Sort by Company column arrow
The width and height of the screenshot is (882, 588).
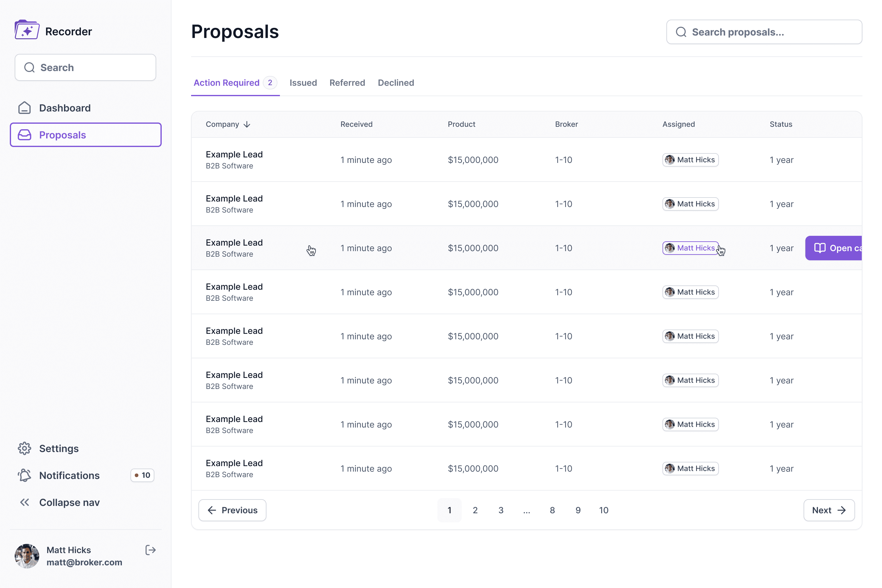(247, 125)
